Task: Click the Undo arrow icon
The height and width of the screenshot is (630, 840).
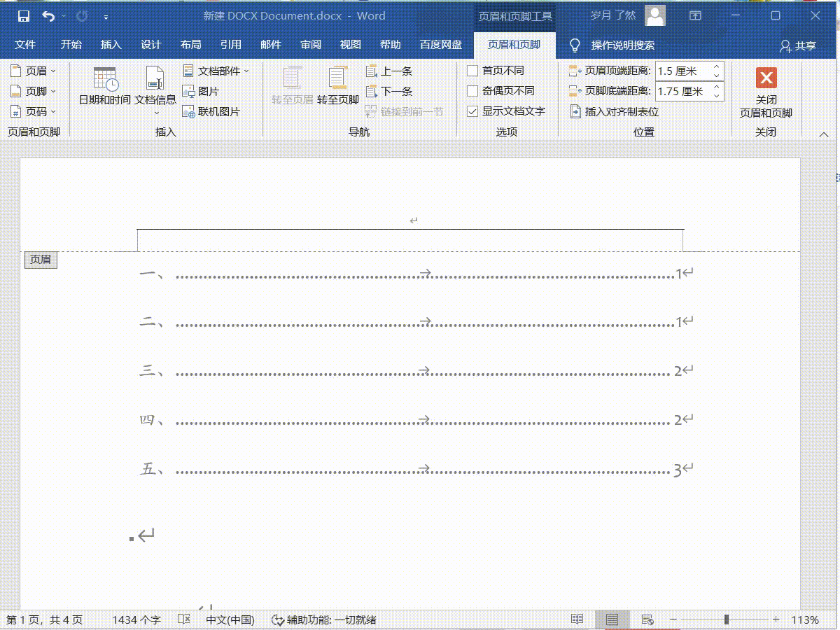Action: pos(48,15)
